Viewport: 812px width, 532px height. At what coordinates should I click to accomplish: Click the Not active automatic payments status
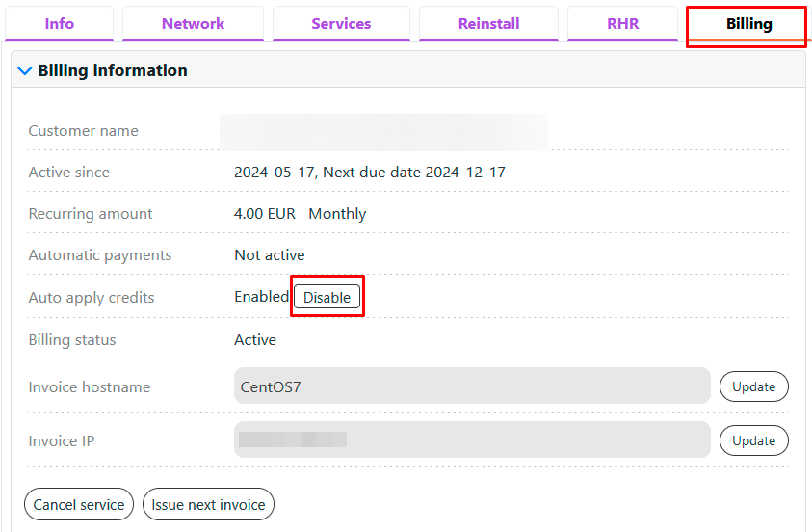pos(270,255)
